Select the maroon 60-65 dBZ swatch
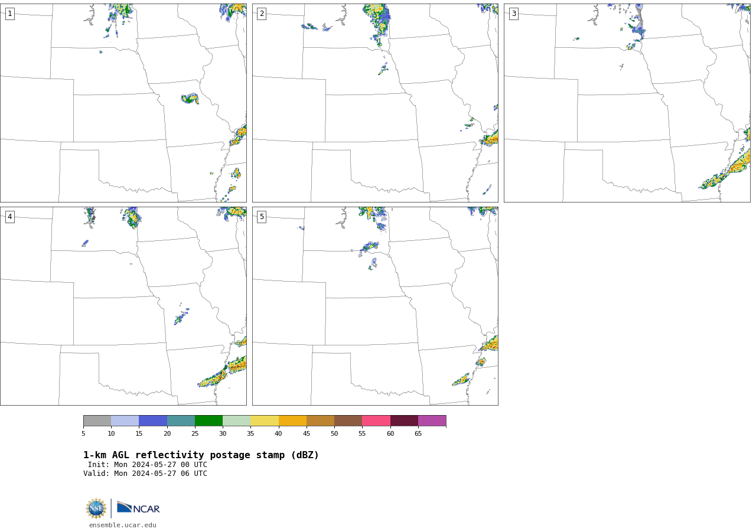The width and height of the screenshot is (756, 532). tap(404, 421)
